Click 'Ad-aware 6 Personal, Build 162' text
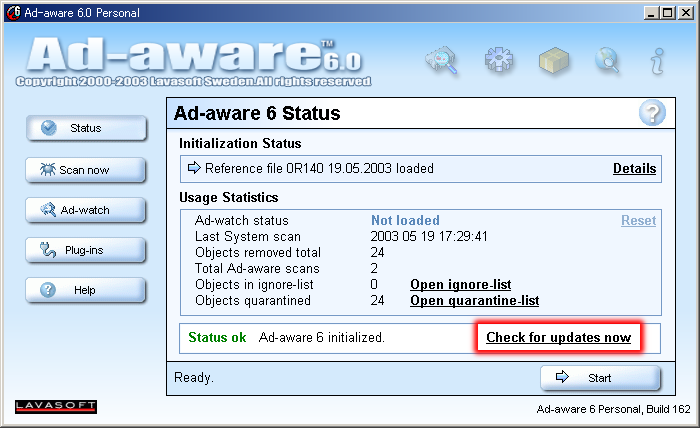 click(613, 409)
